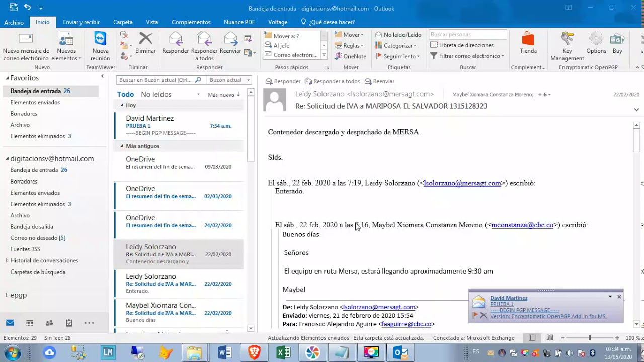
Task: Open the Reglas dropdown
Action: [349, 46]
